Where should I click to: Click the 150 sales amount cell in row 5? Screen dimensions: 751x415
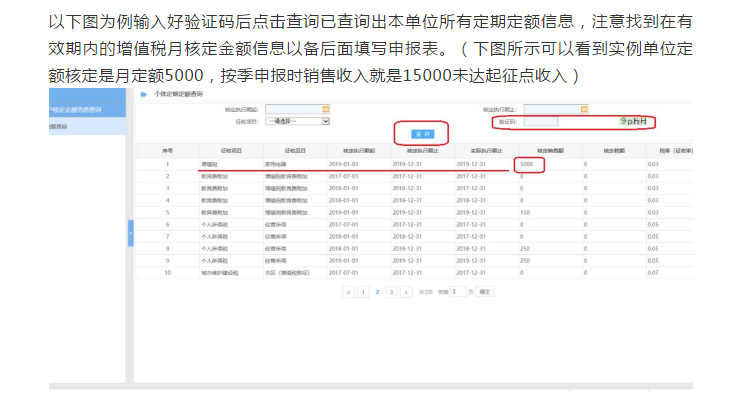pos(525,212)
